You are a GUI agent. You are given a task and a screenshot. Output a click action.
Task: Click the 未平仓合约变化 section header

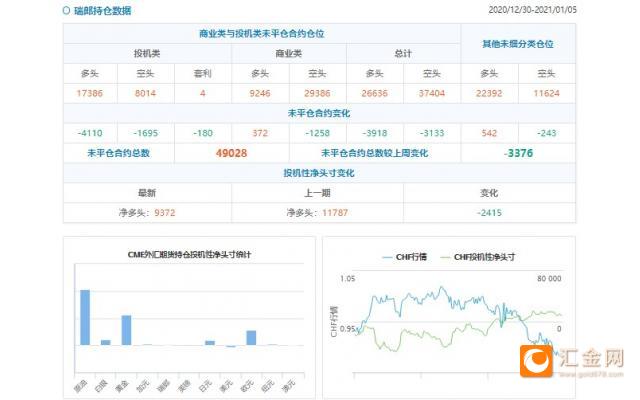point(319,113)
